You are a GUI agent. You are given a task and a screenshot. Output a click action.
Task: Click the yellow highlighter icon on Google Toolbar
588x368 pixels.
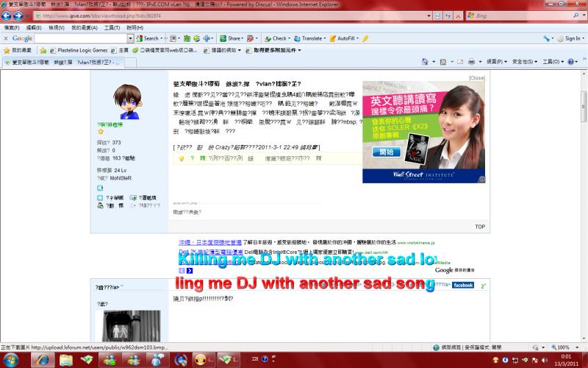(x=365, y=38)
